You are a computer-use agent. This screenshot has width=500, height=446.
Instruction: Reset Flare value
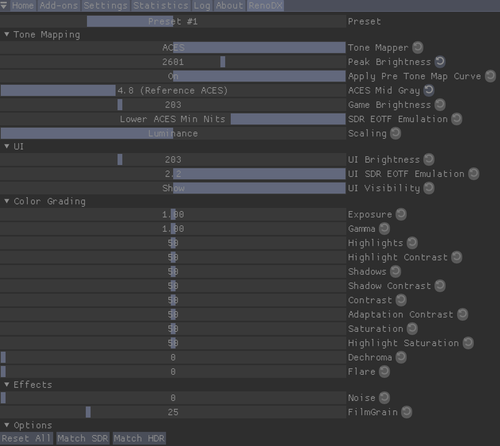pyautogui.click(x=384, y=371)
